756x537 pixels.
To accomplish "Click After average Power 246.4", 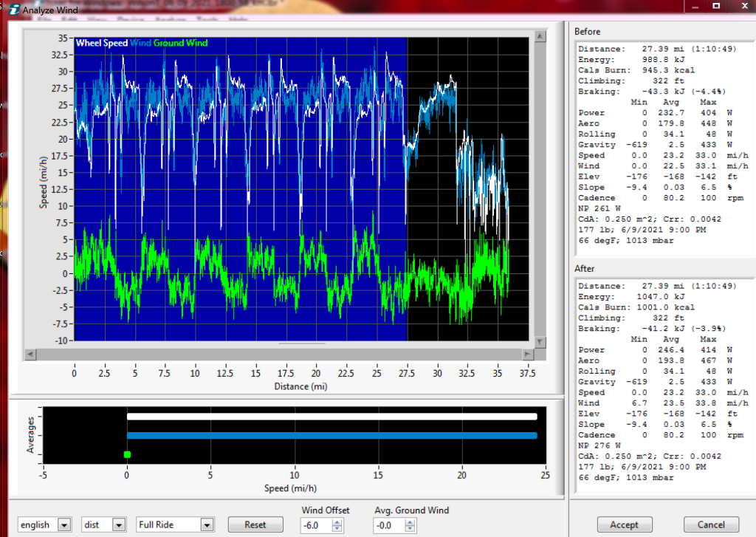I will (x=670, y=350).
